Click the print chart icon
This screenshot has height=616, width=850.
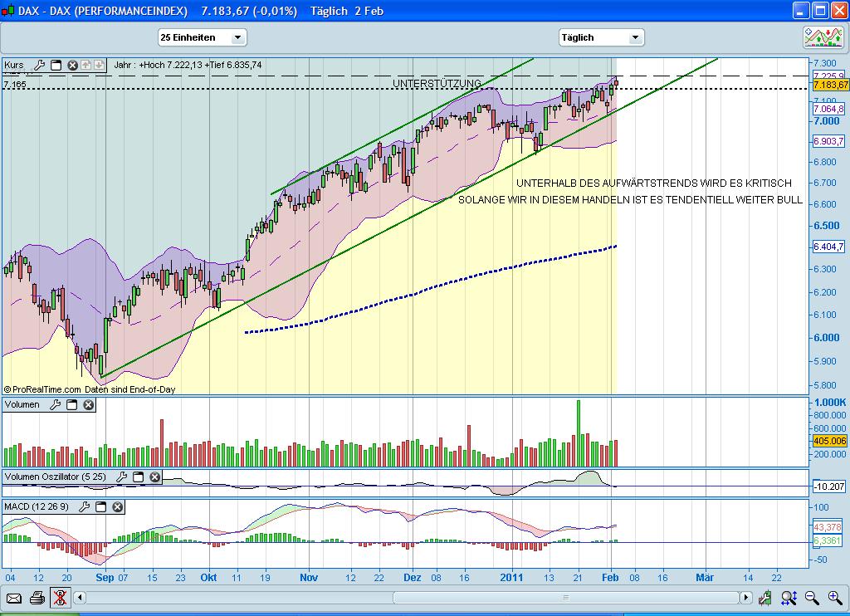tap(37, 599)
